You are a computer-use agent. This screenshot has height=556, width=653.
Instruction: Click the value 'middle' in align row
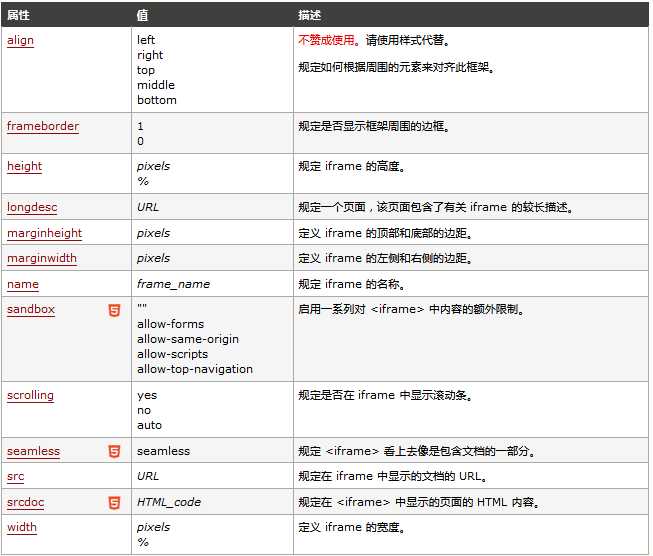pyautogui.click(x=156, y=85)
